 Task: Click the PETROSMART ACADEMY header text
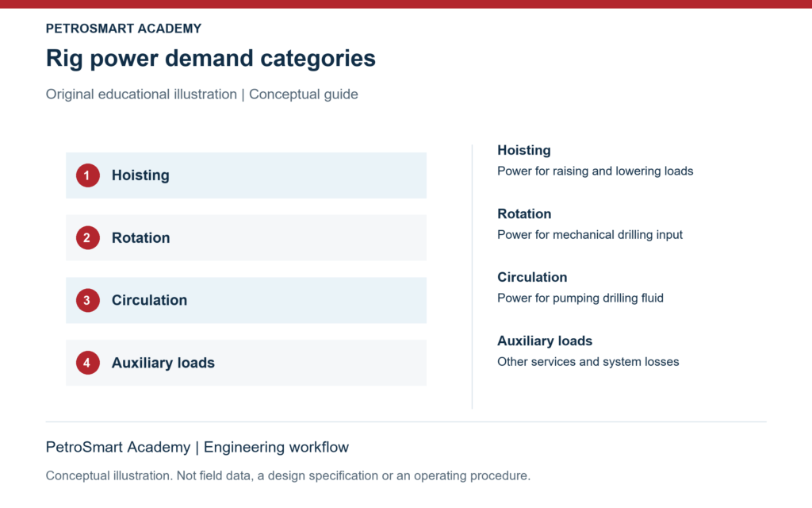(123, 29)
